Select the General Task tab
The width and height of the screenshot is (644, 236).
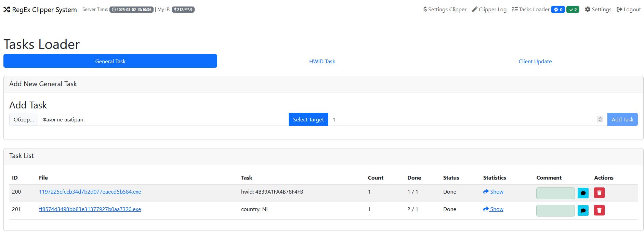110,61
